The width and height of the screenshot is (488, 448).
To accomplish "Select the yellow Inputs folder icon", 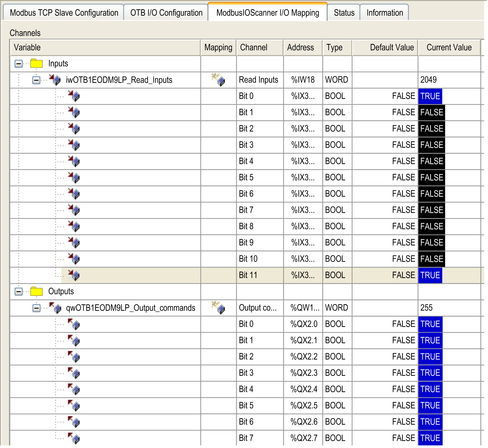I will (37, 64).
